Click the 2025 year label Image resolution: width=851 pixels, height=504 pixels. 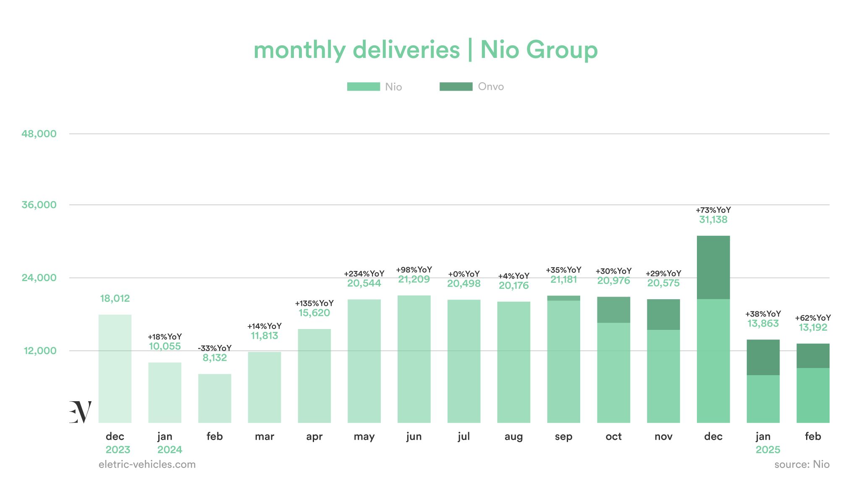768,450
